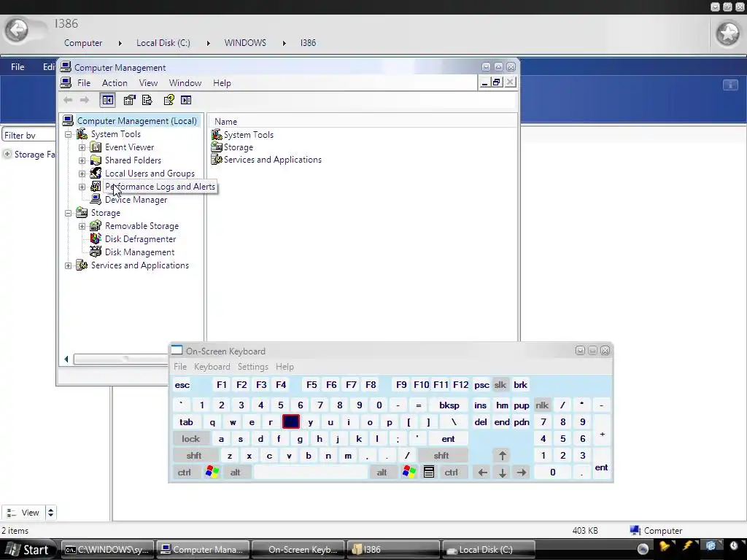Screen dimensions: 747x560
Task: Click the spacebar on on-screen keyboard
Action: point(311,472)
